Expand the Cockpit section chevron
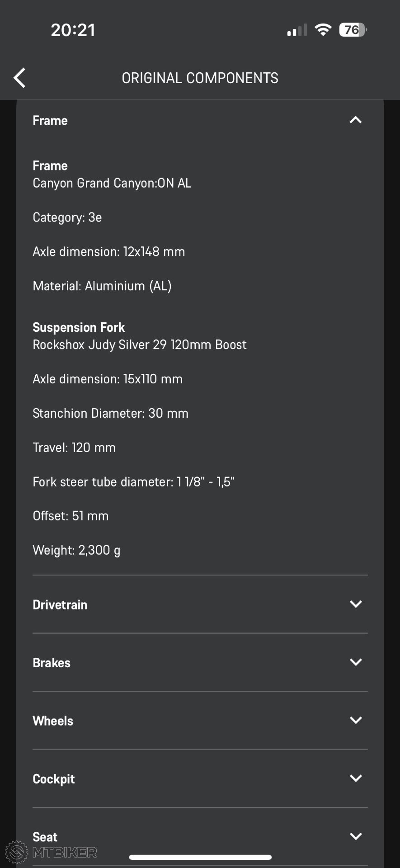Image resolution: width=400 pixels, height=868 pixels. 356,778
